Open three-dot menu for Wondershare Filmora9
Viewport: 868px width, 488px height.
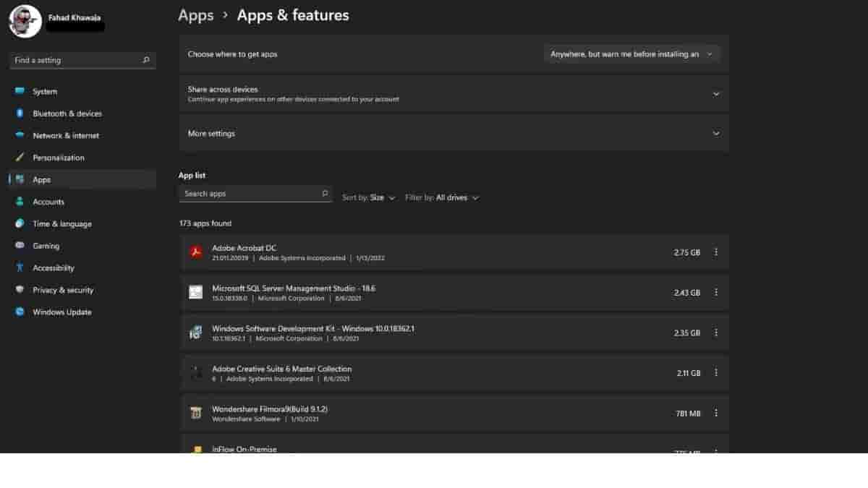pyautogui.click(x=716, y=414)
